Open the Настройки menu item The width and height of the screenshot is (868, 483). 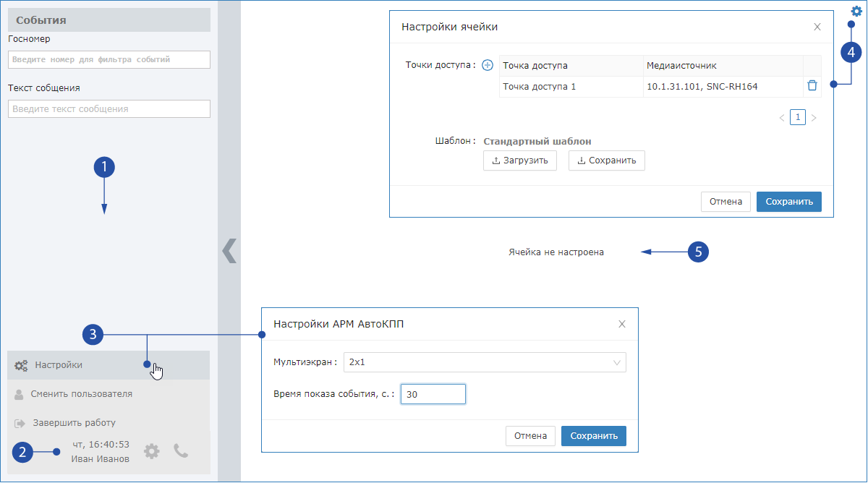click(x=58, y=365)
